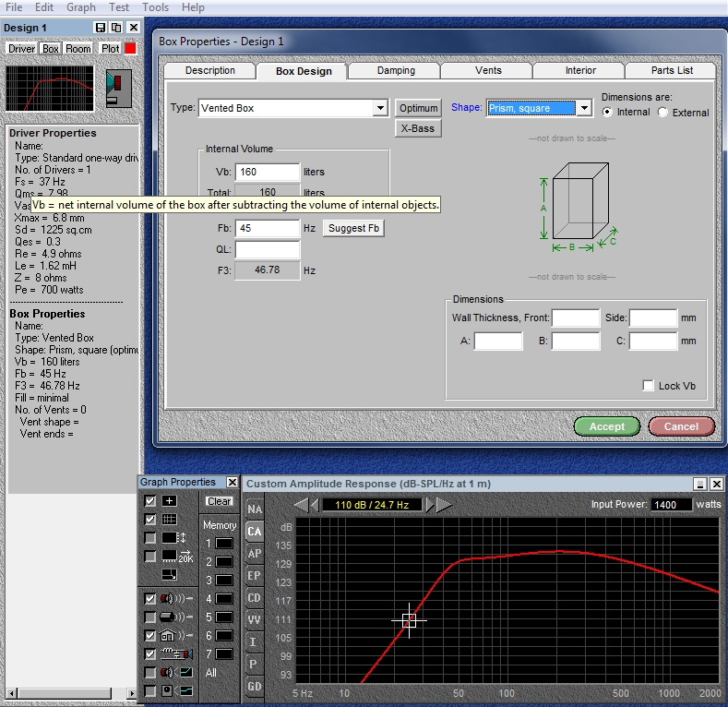Click the 20K frequency range icon
Viewport: 728px width, 707px height.
coord(177,557)
